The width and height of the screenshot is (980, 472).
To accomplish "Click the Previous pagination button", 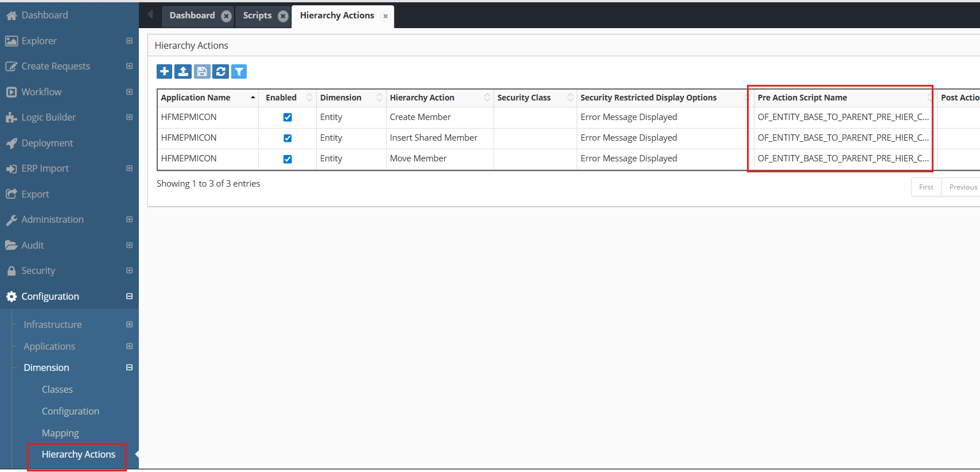I will pyautogui.click(x=963, y=187).
